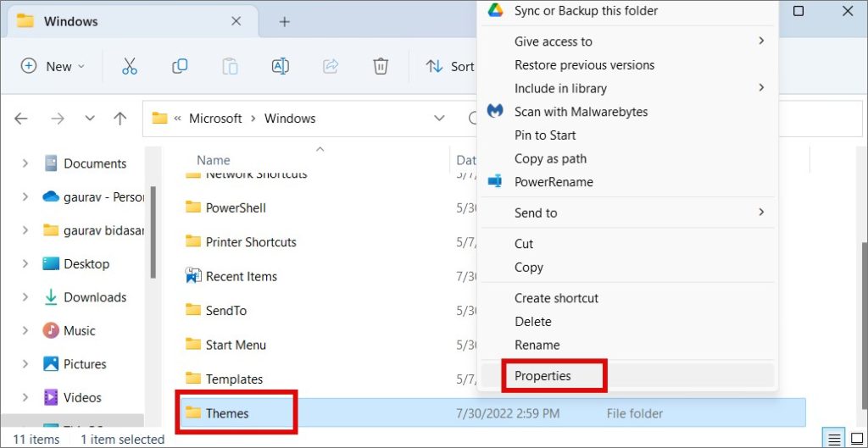
Task: Select the SendTo folder
Action: (x=216, y=311)
